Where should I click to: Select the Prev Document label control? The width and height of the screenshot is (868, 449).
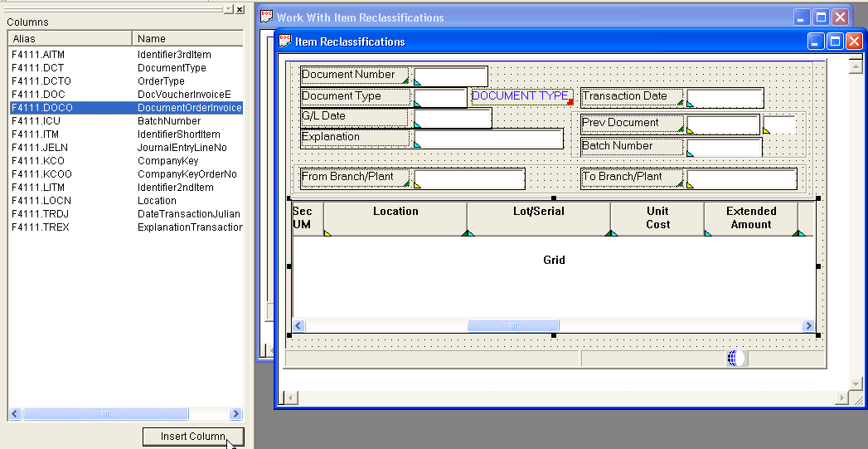[631, 123]
